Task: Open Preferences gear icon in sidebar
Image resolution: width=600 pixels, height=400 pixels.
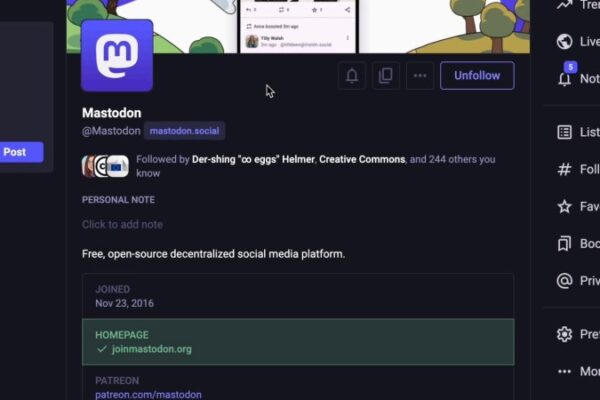Action: 564,334
